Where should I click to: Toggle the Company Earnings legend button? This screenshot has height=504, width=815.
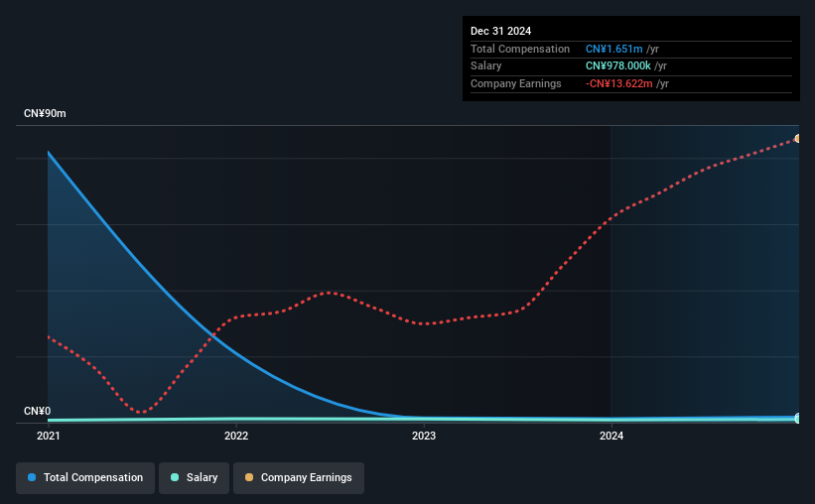coord(299,478)
